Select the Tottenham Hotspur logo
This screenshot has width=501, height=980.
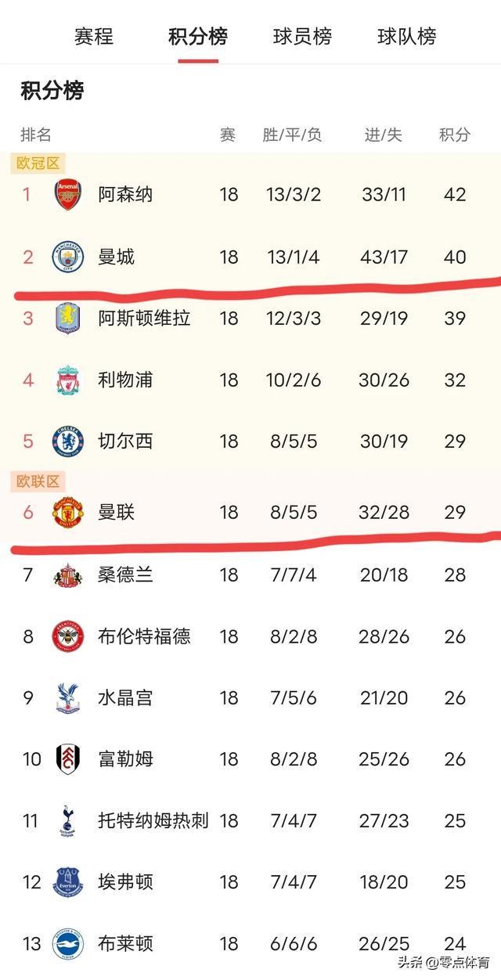click(x=69, y=822)
